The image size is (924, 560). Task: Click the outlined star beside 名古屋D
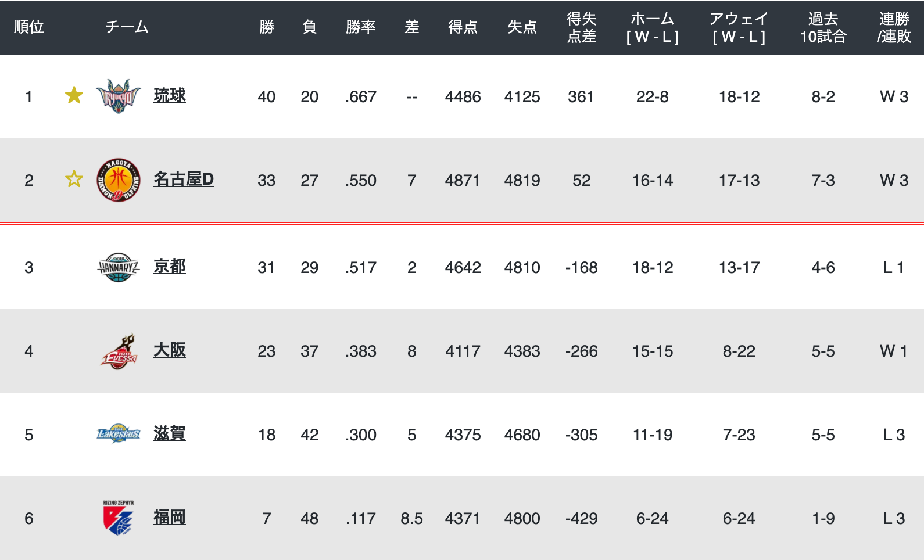pyautogui.click(x=74, y=179)
